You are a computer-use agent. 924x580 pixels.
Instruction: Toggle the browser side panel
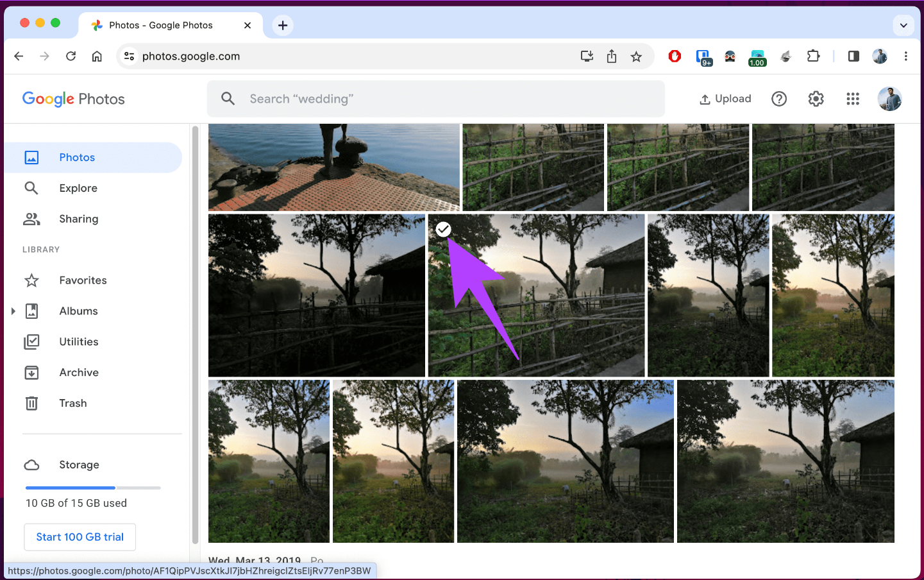(x=853, y=56)
